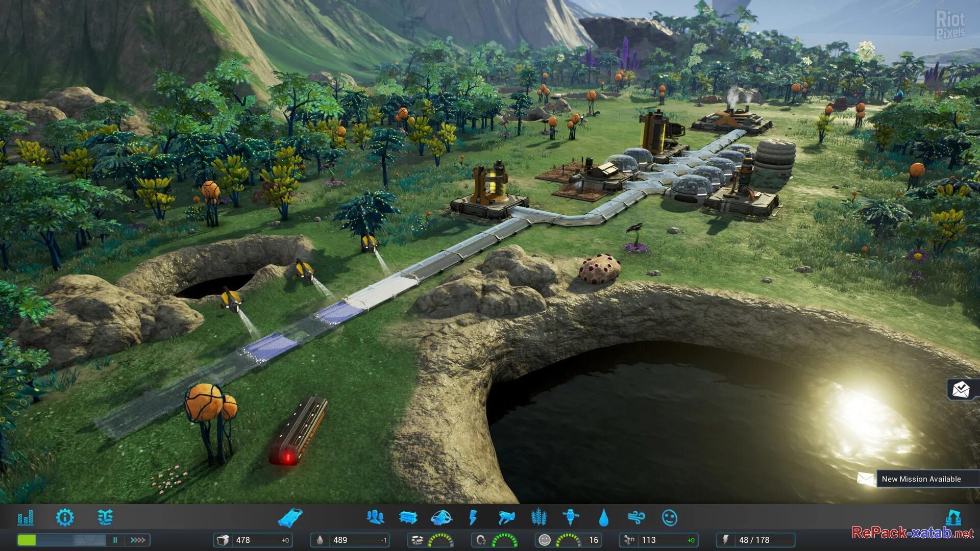The width and height of the screenshot is (980, 551).
Task: Open the mining drill build category
Action: pyautogui.click(x=571, y=517)
